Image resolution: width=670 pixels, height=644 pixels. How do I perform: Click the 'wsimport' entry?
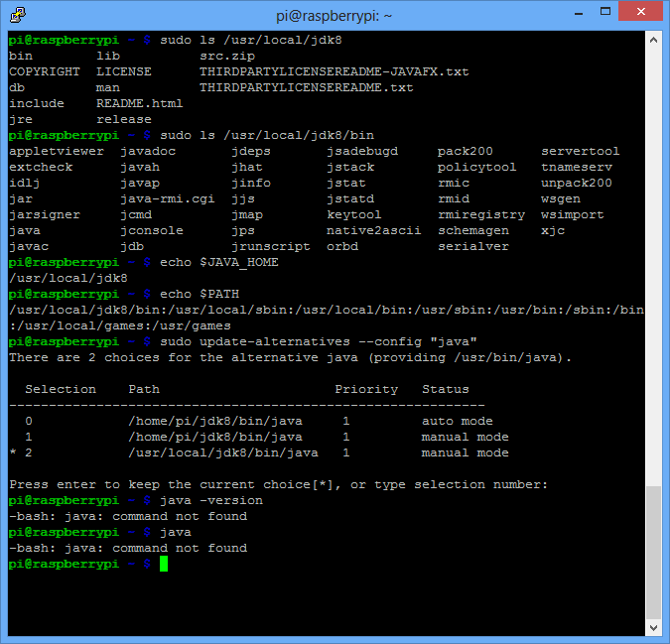573,214
